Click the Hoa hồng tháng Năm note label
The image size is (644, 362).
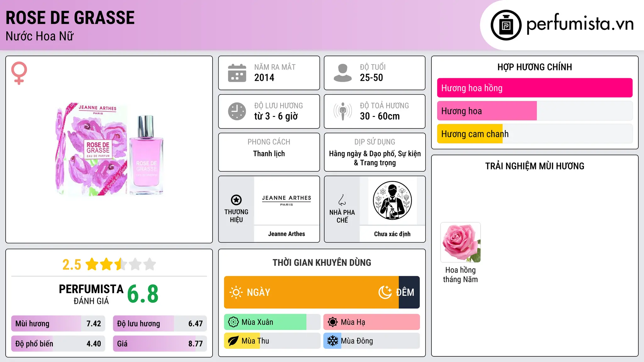(460, 275)
